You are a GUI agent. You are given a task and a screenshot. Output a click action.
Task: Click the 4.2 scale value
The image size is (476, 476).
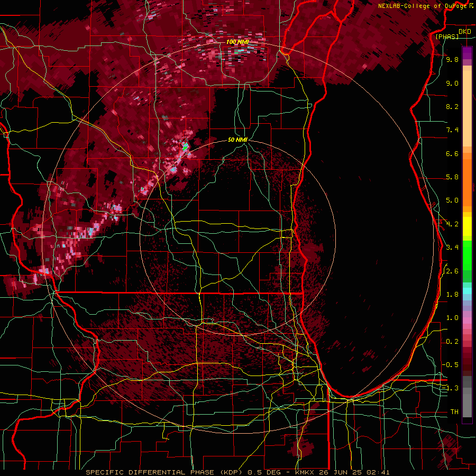tap(452, 224)
